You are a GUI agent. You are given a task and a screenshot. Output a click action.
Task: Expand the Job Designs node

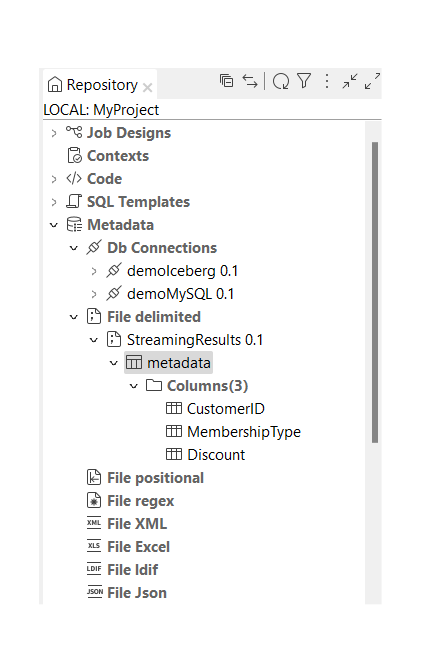(54, 133)
